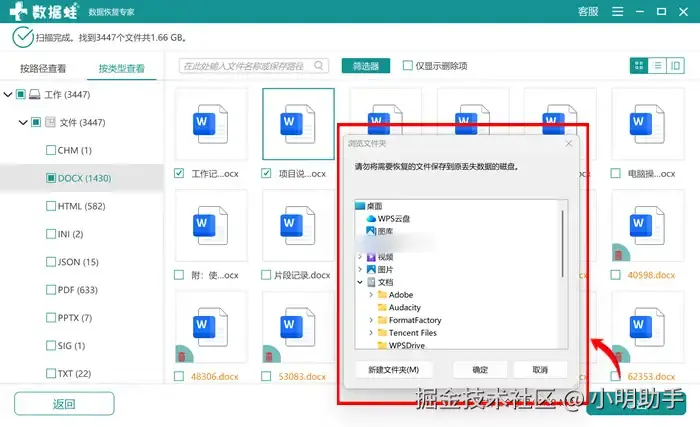Screen dimensions: 700x427
Task: Select the 片段记录.docx Word file icon
Action: point(298,225)
